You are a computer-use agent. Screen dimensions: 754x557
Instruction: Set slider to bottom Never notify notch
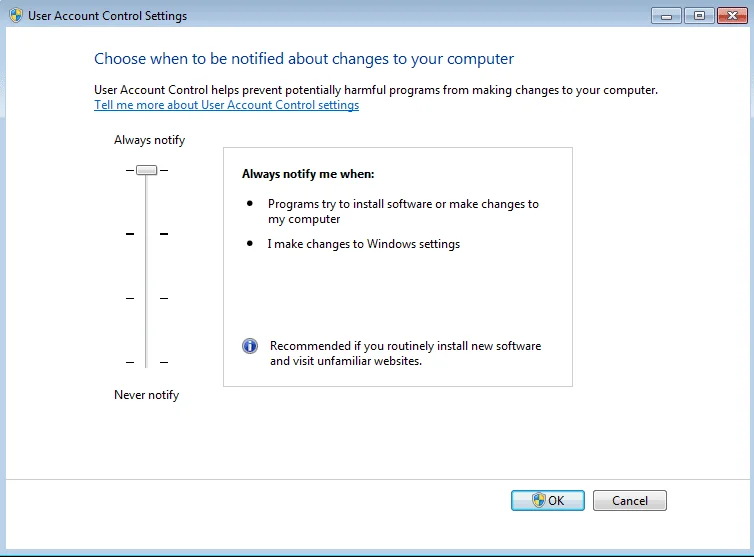tap(146, 362)
